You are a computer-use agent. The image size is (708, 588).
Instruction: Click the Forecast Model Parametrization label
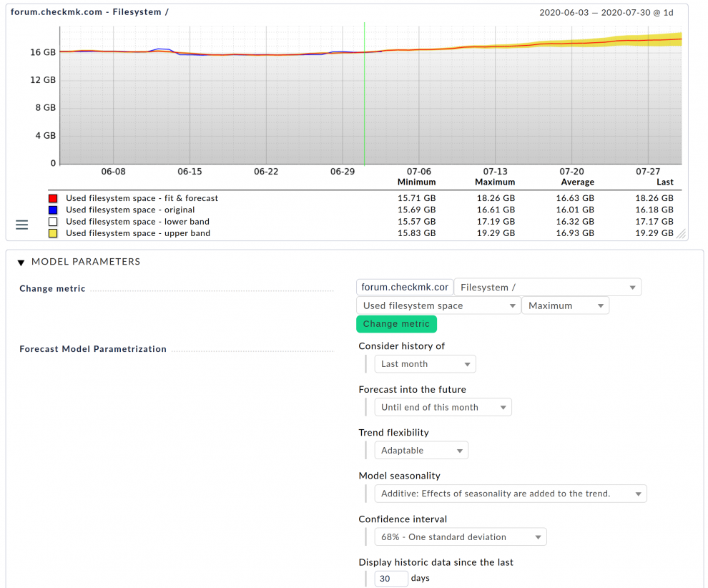coord(93,349)
